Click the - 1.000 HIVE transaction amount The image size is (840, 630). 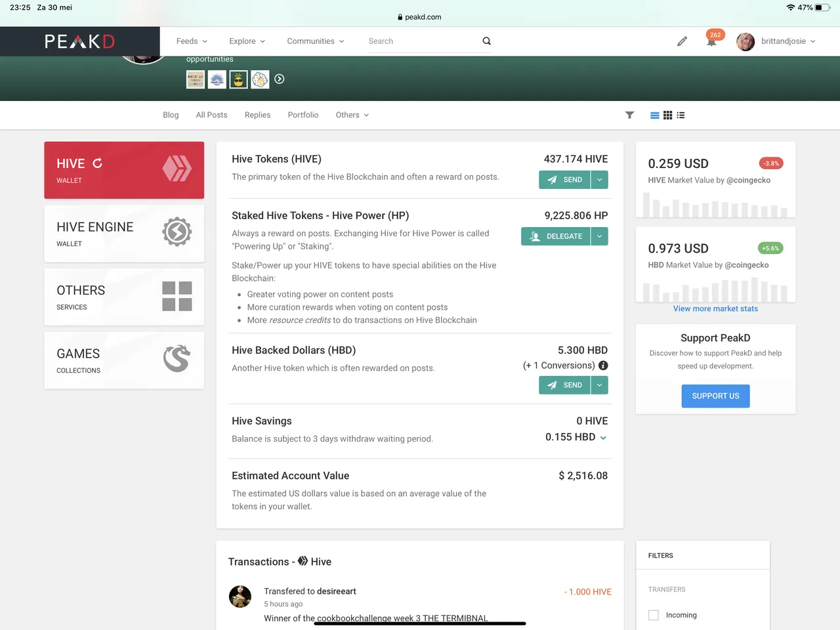coord(587,592)
